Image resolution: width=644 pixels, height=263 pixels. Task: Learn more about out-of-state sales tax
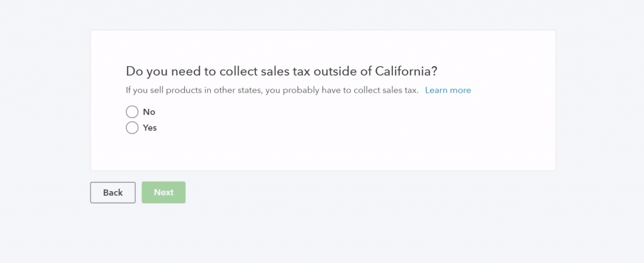pos(448,90)
